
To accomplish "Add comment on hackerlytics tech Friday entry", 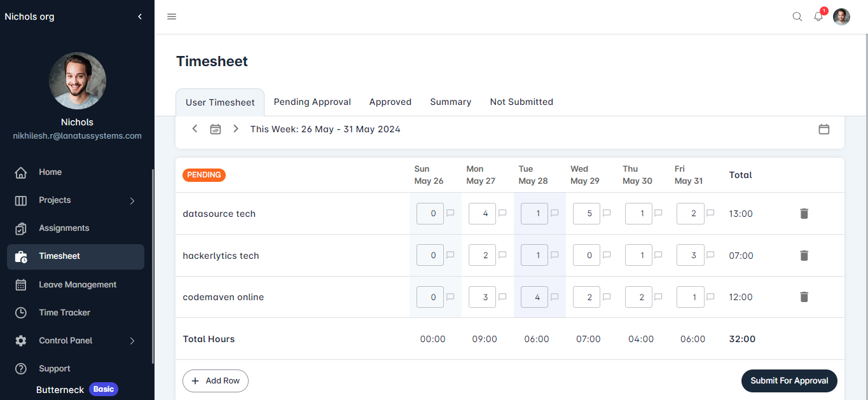I will (711, 256).
